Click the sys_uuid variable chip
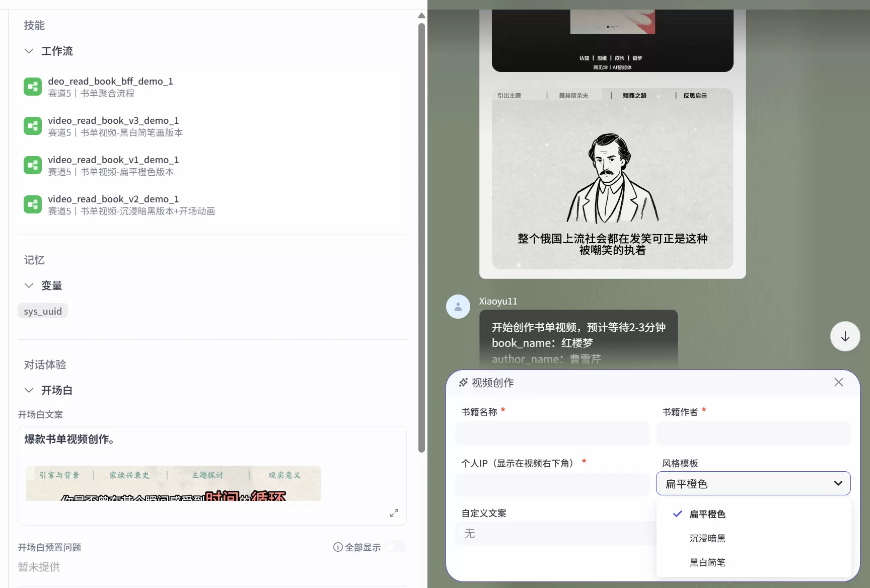The image size is (870, 588). coord(42,311)
